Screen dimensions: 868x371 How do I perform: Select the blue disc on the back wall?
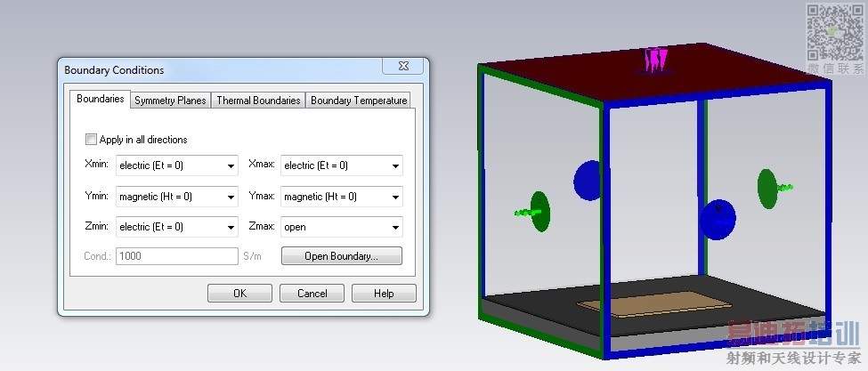click(587, 181)
